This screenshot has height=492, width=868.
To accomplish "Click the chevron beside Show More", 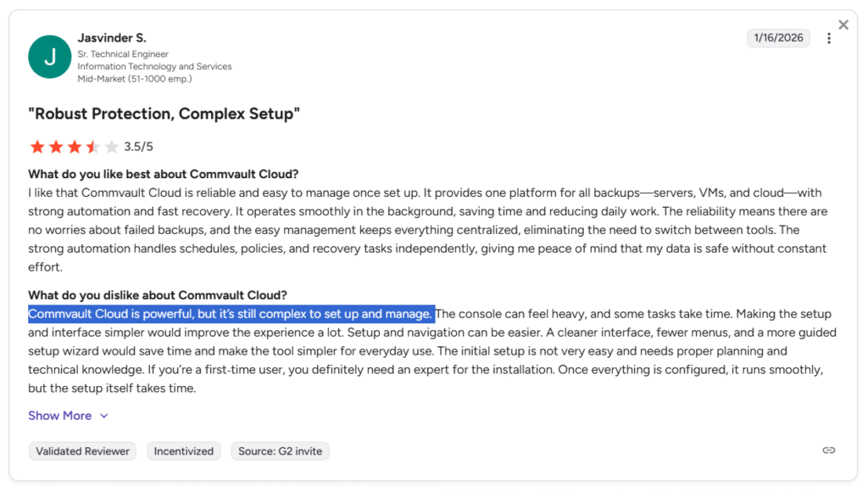I will tap(104, 416).
